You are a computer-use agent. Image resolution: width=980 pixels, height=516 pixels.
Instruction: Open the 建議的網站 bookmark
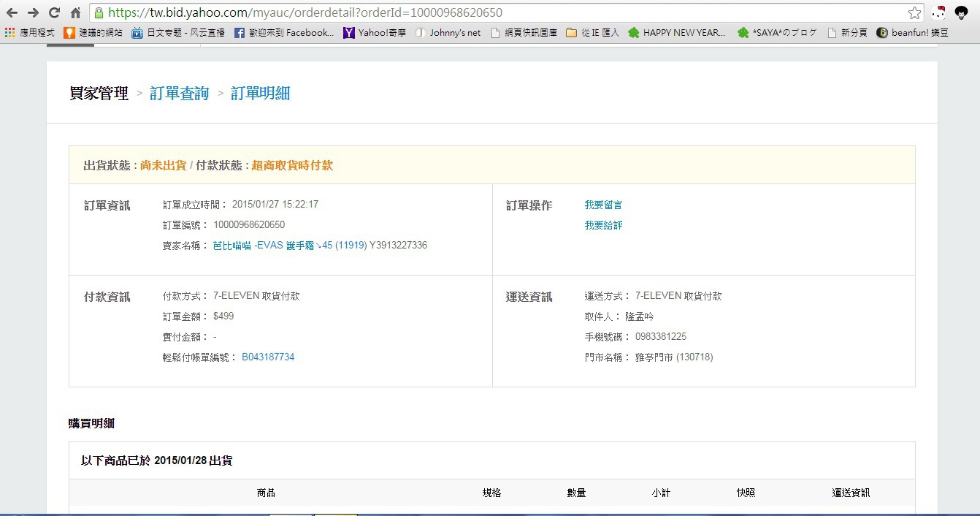(x=93, y=32)
